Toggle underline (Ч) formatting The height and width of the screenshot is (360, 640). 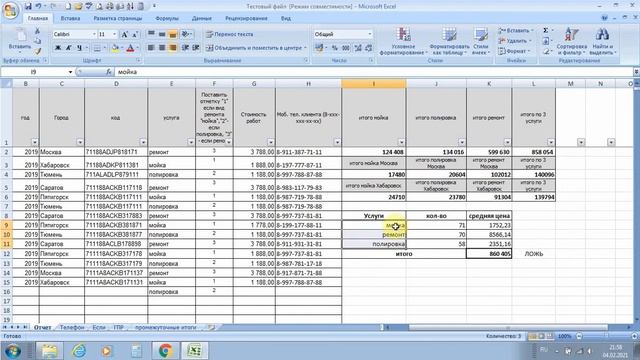[x=79, y=48]
